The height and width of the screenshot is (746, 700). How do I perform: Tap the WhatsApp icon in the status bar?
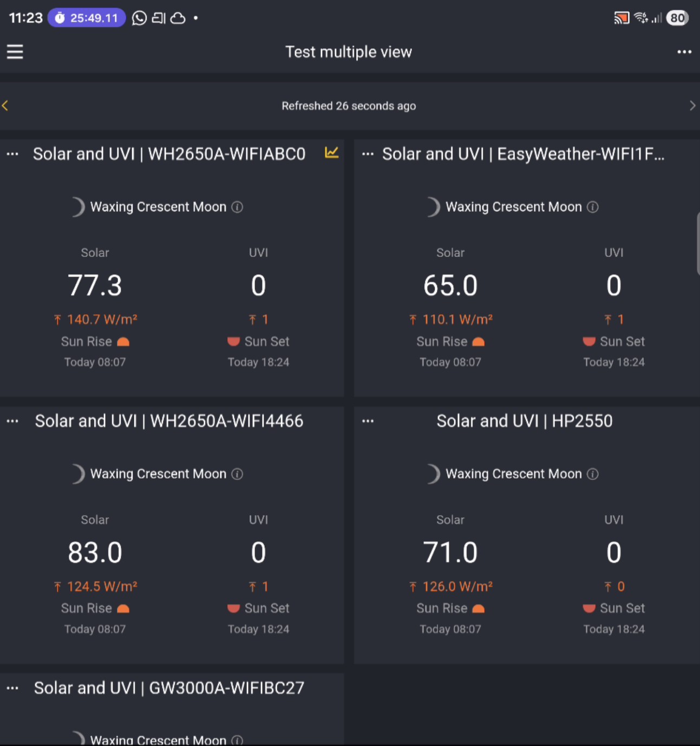tap(139, 18)
